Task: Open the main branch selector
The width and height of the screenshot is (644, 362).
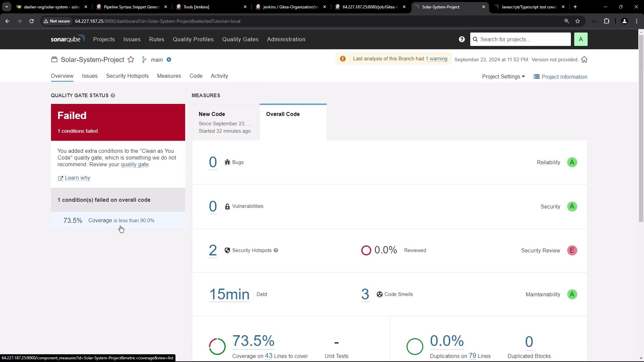Action: [156, 60]
